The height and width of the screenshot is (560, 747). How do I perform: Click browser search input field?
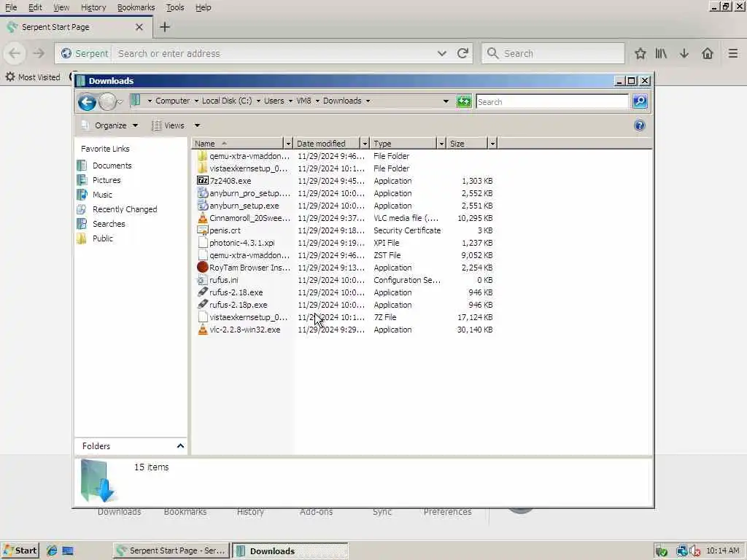(x=553, y=53)
